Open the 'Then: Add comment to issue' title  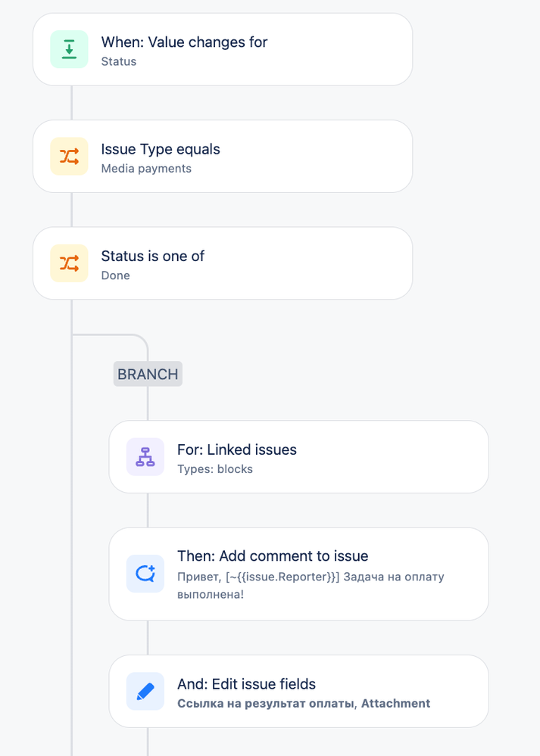pos(273,556)
